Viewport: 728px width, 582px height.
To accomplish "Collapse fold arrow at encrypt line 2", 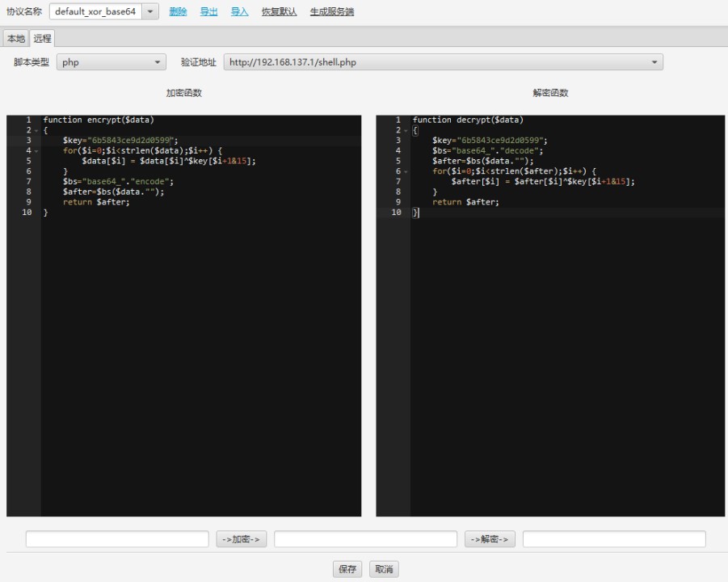I will point(36,130).
